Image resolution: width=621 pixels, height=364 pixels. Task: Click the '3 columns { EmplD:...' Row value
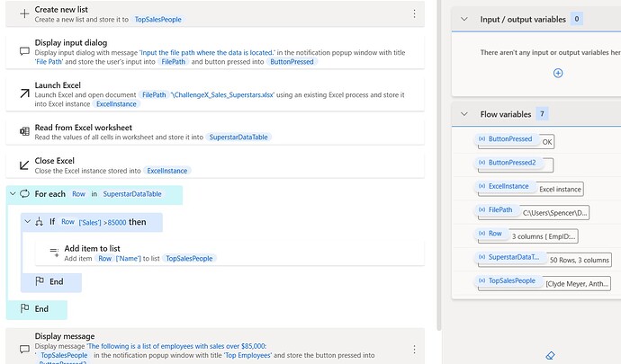[544, 236]
